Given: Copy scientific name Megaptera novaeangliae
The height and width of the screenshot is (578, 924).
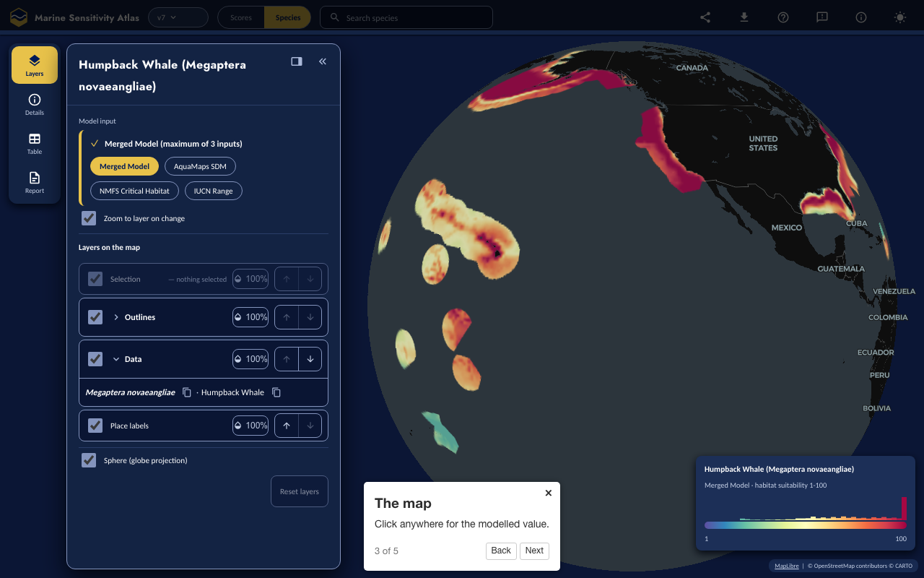Looking at the screenshot, I should (187, 392).
